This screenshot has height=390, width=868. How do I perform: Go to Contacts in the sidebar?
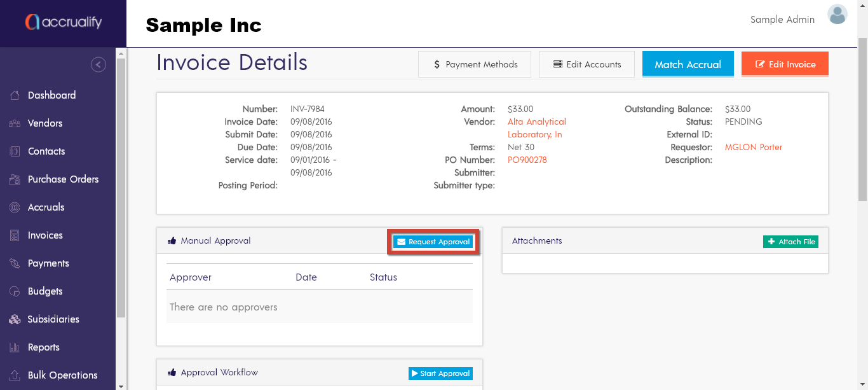[x=46, y=151]
